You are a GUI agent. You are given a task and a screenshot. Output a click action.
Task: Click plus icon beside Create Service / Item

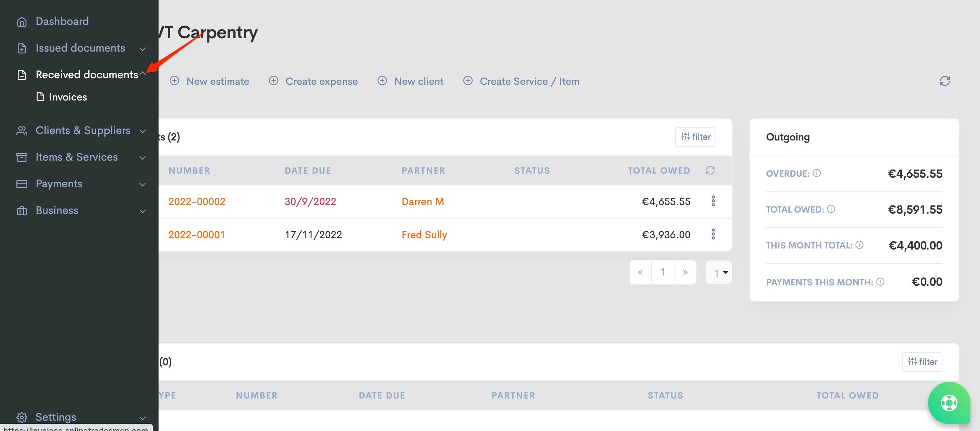tap(468, 81)
